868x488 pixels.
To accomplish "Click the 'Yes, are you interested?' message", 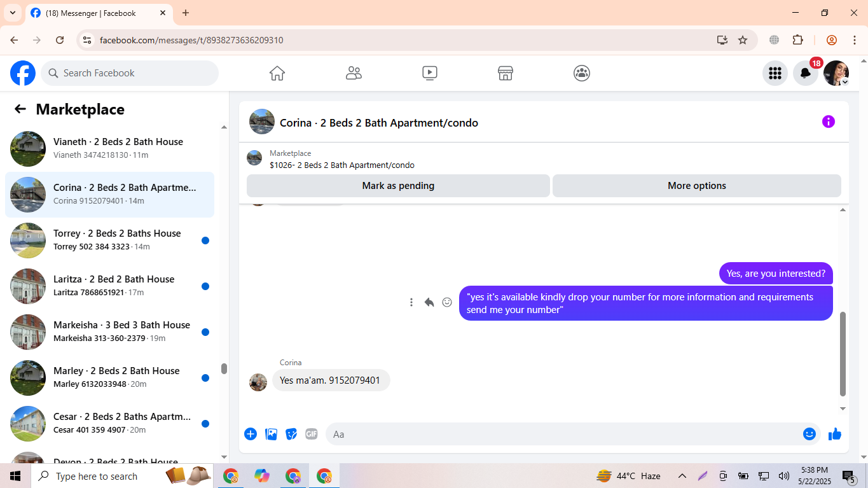I will pos(776,274).
